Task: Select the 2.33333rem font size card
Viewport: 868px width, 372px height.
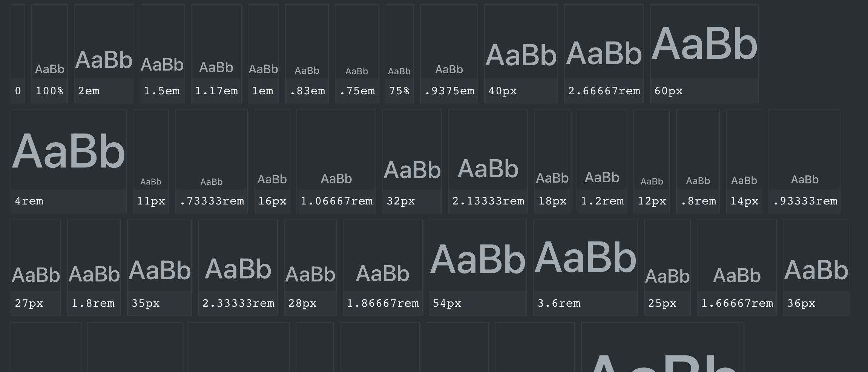Action: coord(238,267)
